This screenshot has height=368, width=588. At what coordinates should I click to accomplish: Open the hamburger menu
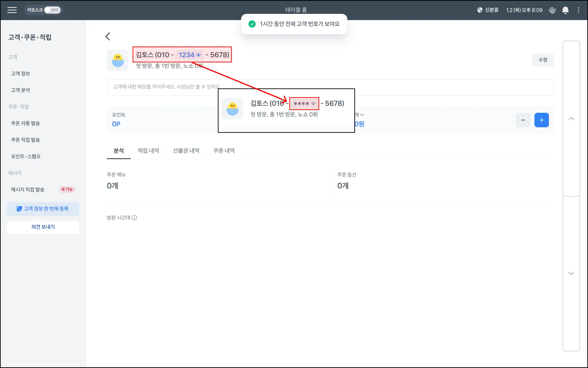[12, 10]
